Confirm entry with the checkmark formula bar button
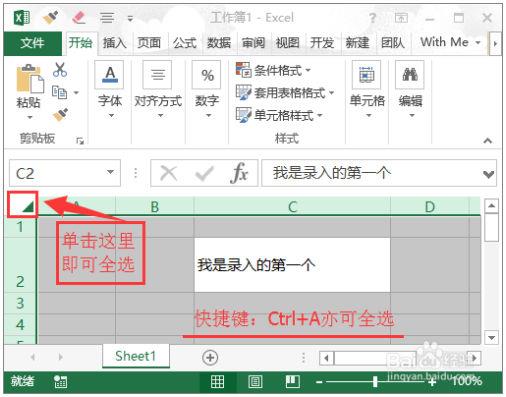 [204, 173]
